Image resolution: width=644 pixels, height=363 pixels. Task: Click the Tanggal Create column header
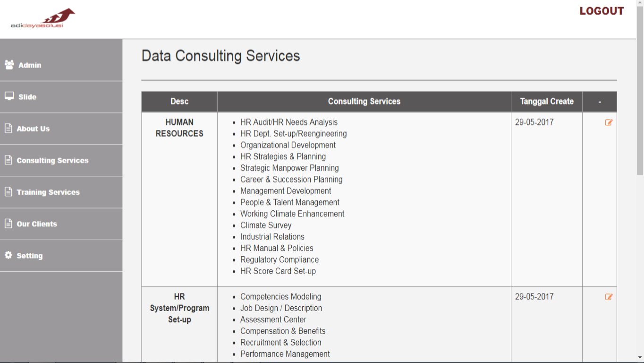click(547, 101)
